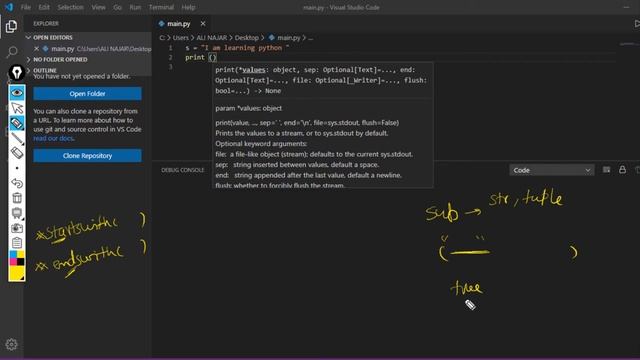Select the line tool in Epic Pen

point(17,138)
